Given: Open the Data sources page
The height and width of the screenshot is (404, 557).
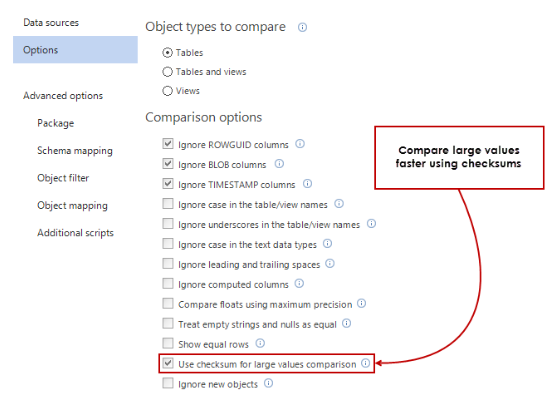Looking at the screenshot, I should [51, 23].
